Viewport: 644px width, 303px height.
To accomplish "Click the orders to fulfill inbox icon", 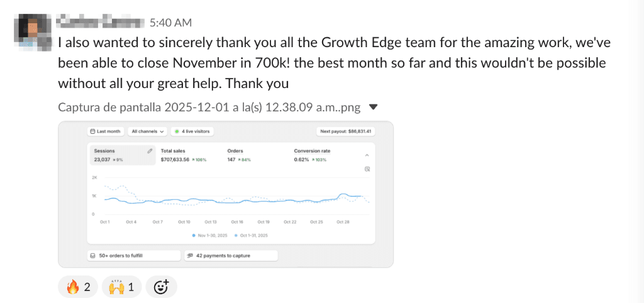I will [x=92, y=256].
